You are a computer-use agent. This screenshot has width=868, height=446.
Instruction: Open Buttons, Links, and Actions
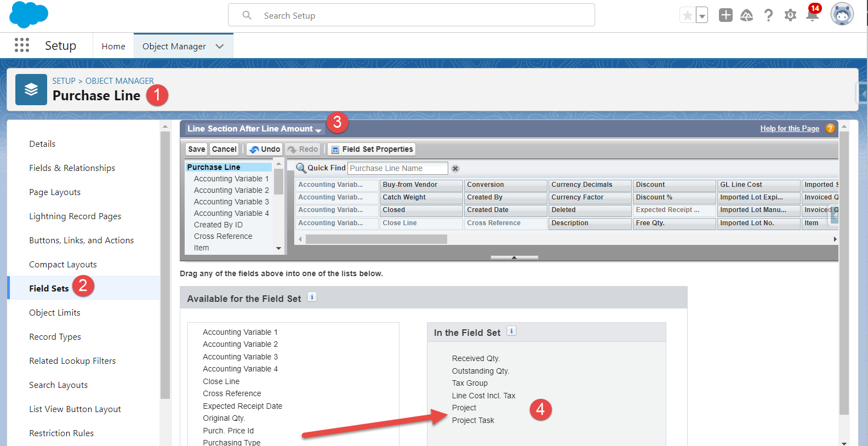82,241
